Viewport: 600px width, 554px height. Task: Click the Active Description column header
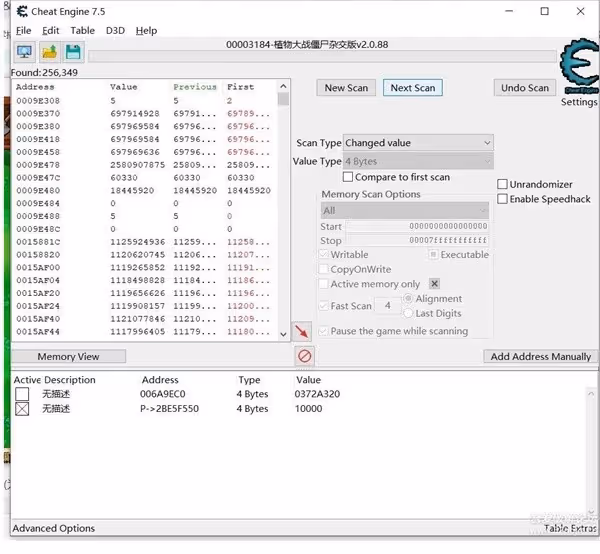tap(55, 380)
